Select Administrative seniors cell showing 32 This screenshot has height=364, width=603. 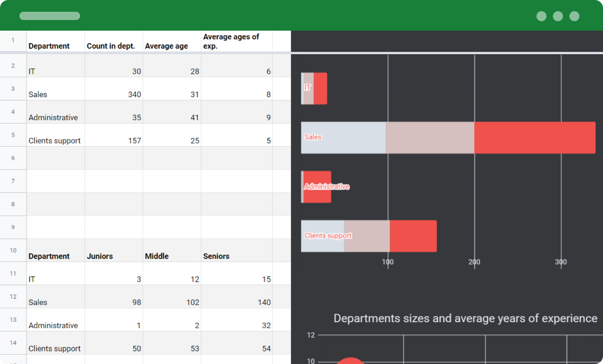point(237,320)
